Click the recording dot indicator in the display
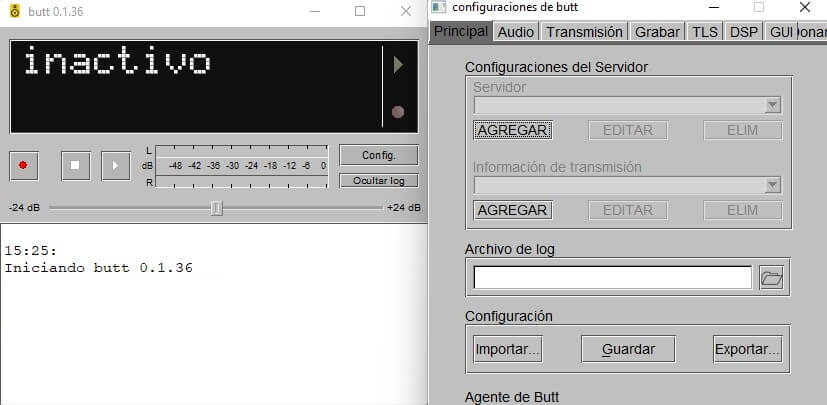Screen dimensions: 827x405 398,112
